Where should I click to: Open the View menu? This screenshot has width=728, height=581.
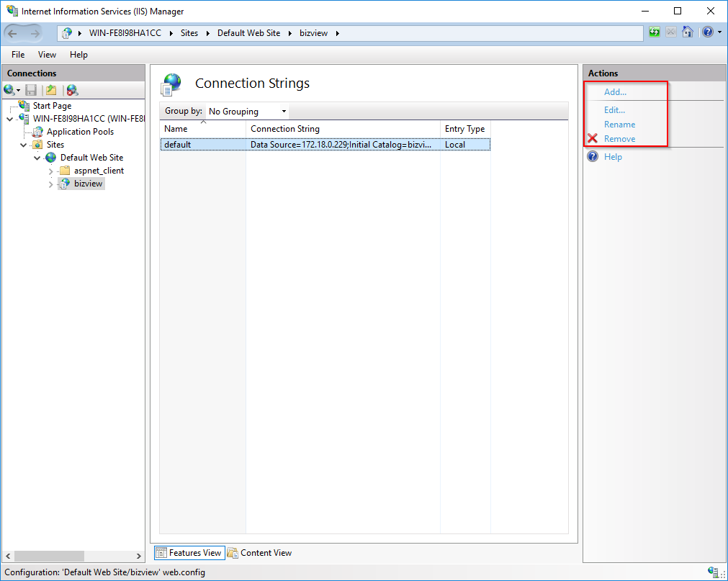pos(47,54)
